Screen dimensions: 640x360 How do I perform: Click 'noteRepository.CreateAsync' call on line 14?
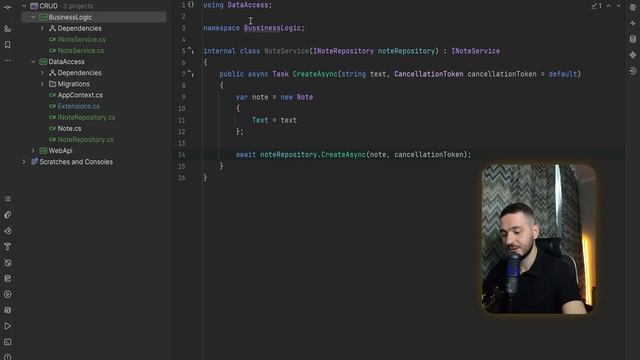(x=313, y=155)
